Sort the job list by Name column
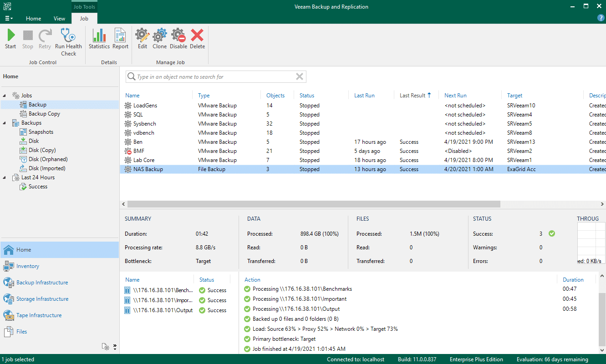 click(x=132, y=96)
